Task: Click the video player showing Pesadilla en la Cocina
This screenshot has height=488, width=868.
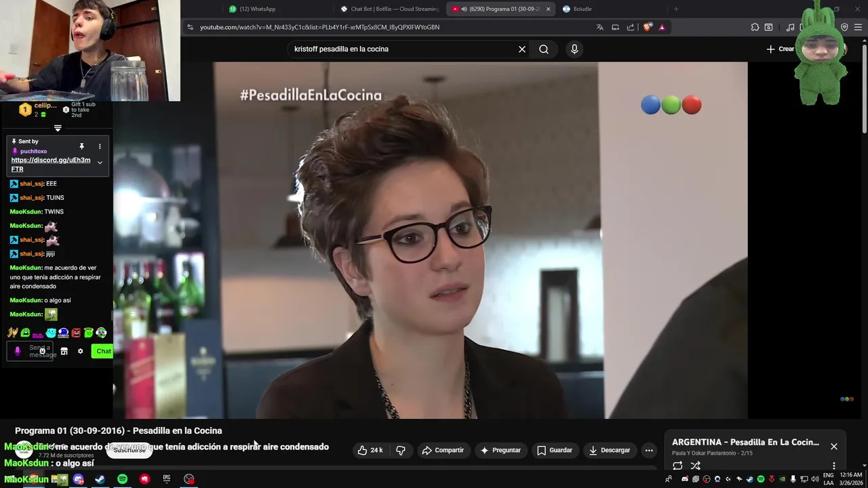Action: [x=430, y=240]
